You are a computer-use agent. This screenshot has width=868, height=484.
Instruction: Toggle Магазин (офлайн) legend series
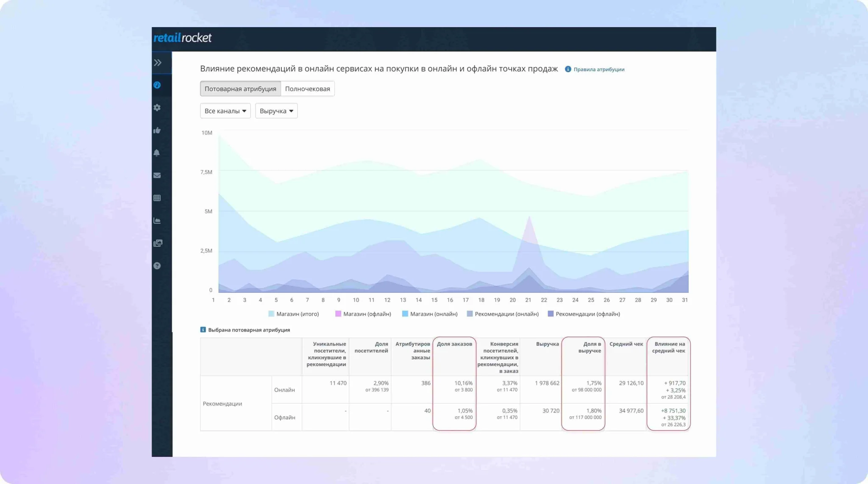coord(367,314)
